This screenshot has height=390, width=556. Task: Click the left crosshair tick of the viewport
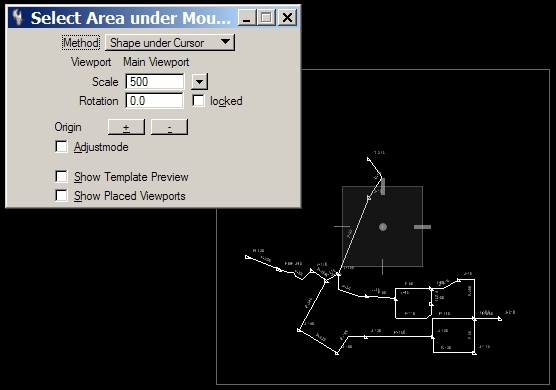(342, 226)
